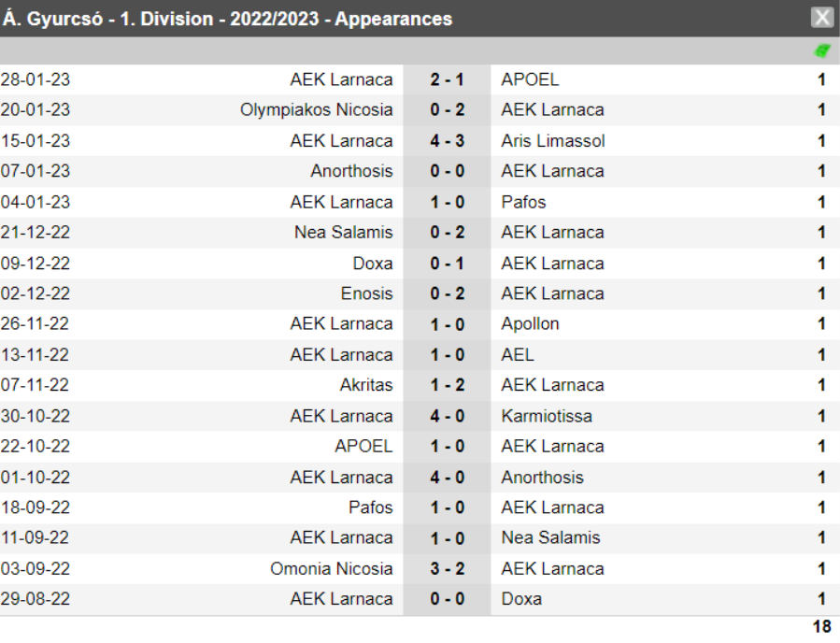Viewport: 840px width, 643px height.
Task: Select the 1 - 2 Akritas match score
Action: pyautogui.click(x=447, y=385)
